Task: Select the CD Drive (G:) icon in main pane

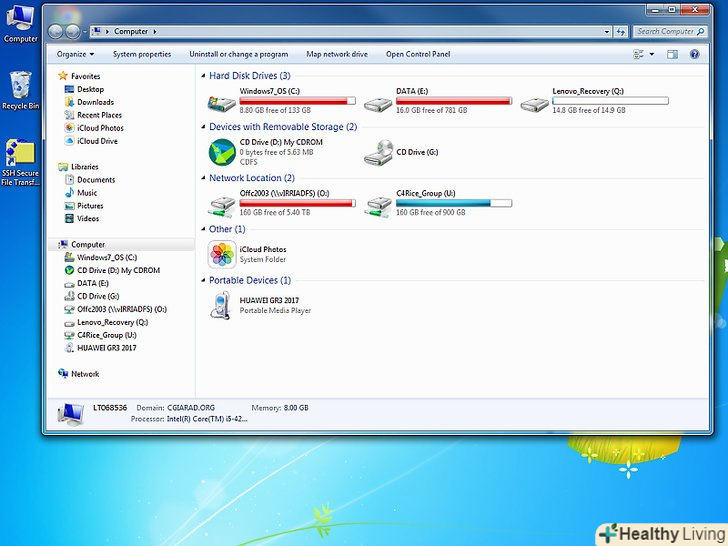Action: (378, 153)
